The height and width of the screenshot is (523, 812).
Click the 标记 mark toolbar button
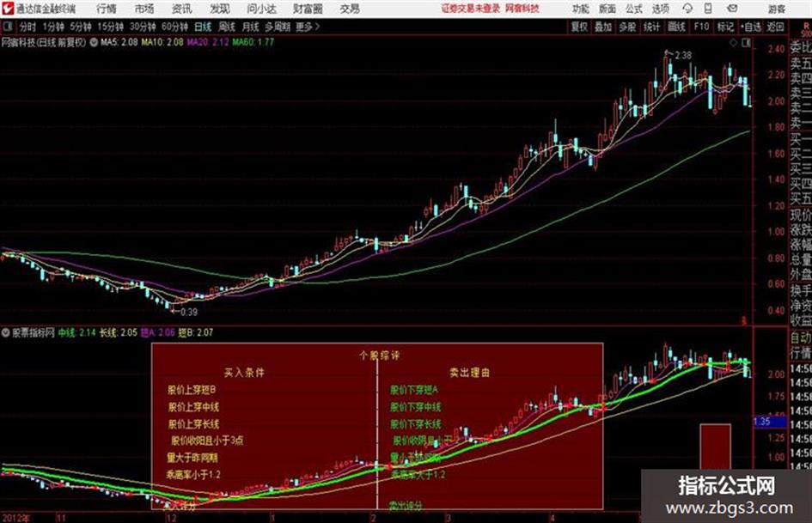725,27
